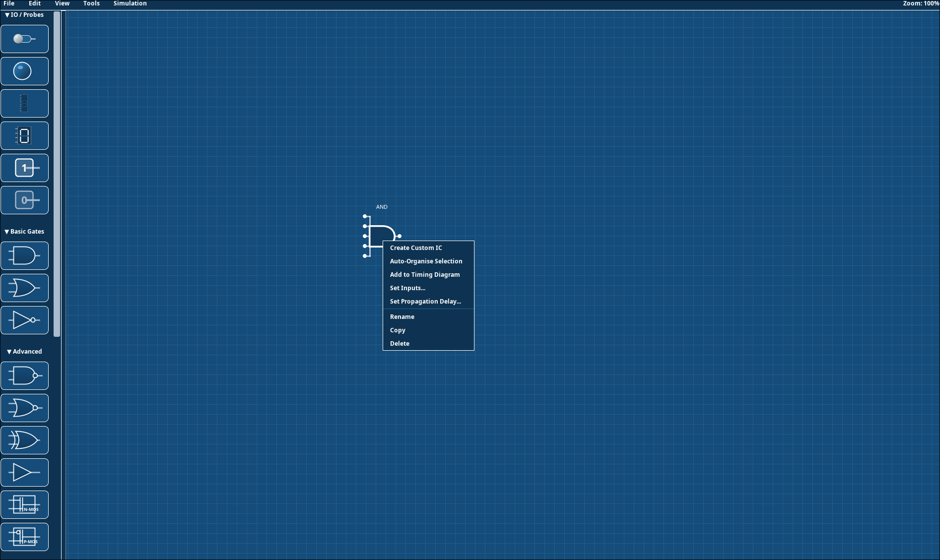Choose the XOR gate in Advanced
Screen dimensions: 940x560
24,440
